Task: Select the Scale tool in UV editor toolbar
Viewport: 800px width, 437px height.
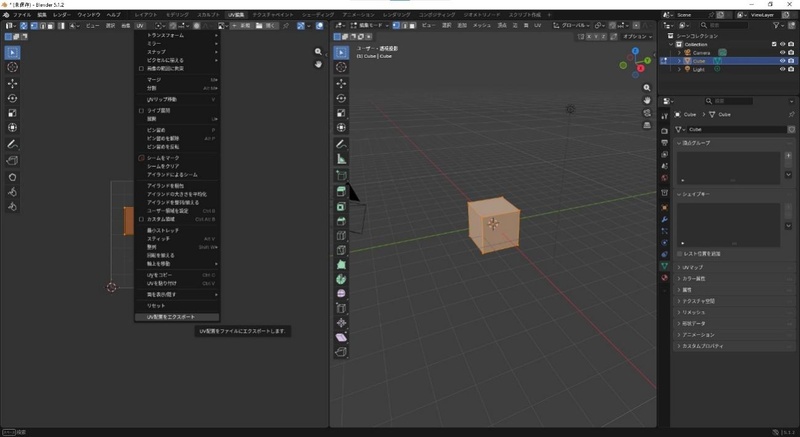Action: 12,113
